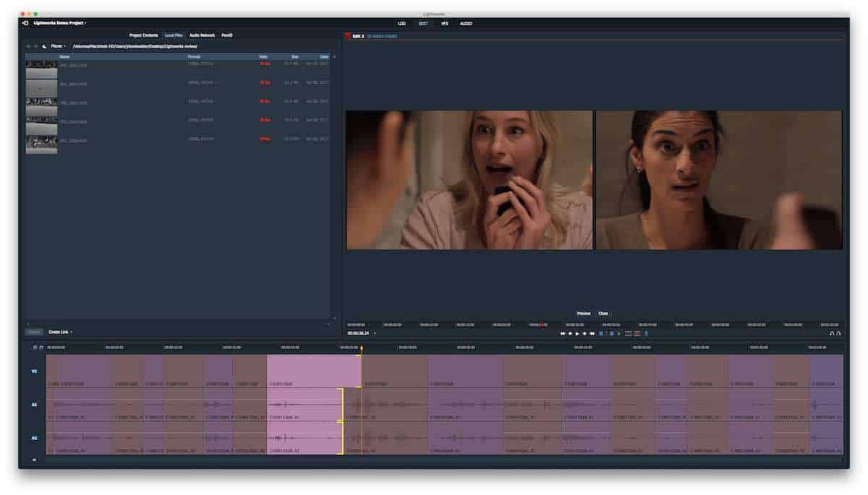The height and width of the screenshot is (495, 868).
Task: Click the exit project icon beside the project name
Action: point(25,23)
